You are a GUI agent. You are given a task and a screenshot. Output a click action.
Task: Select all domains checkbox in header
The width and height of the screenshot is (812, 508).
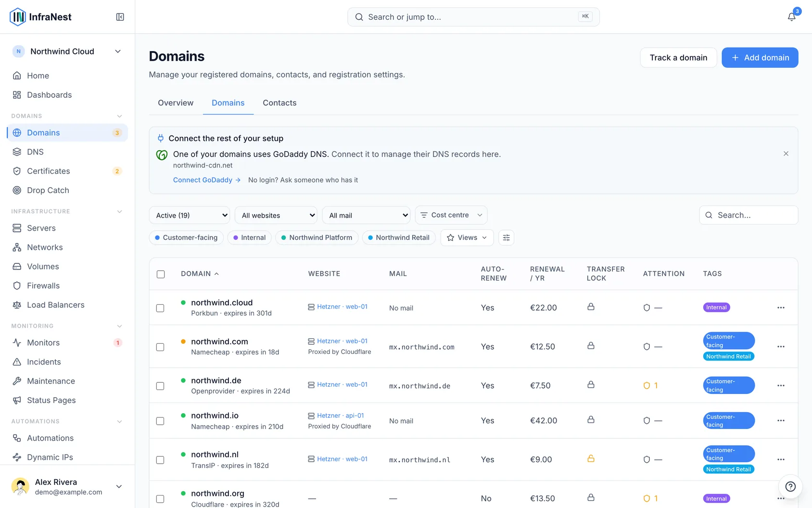pos(161,274)
